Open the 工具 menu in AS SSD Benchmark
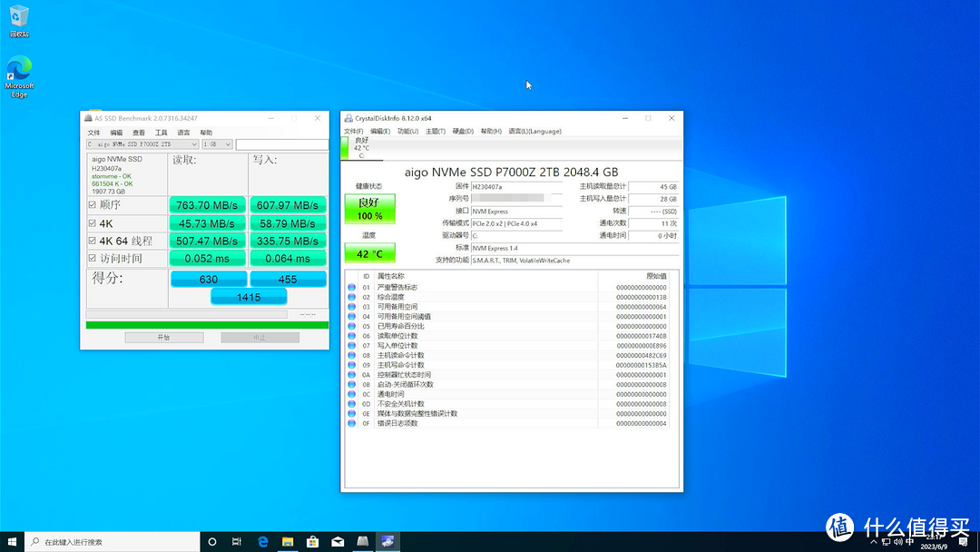This screenshot has height=552, width=980. coord(161,133)
